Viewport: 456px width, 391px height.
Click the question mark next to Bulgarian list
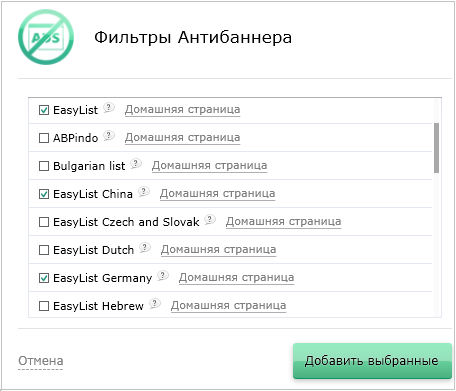click(x=136, y=164)
